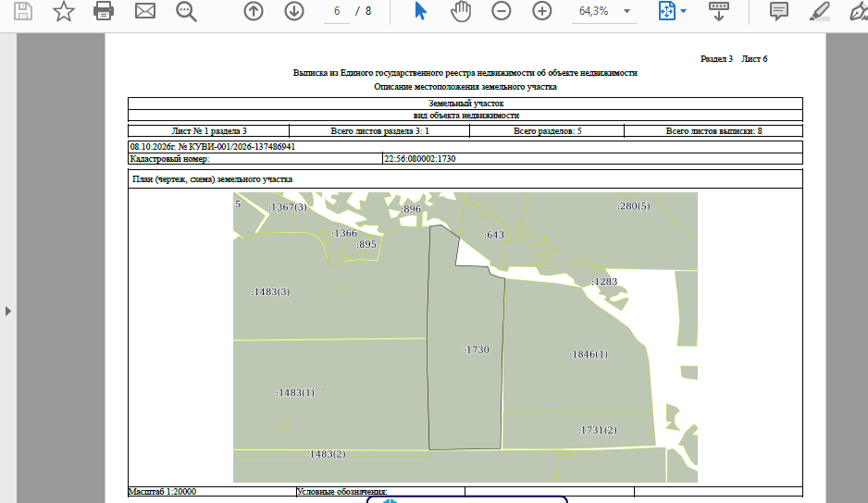Click the parcel label :1730 on the map
The height and width of the screenshot is (503, 868).
[477, 350]
